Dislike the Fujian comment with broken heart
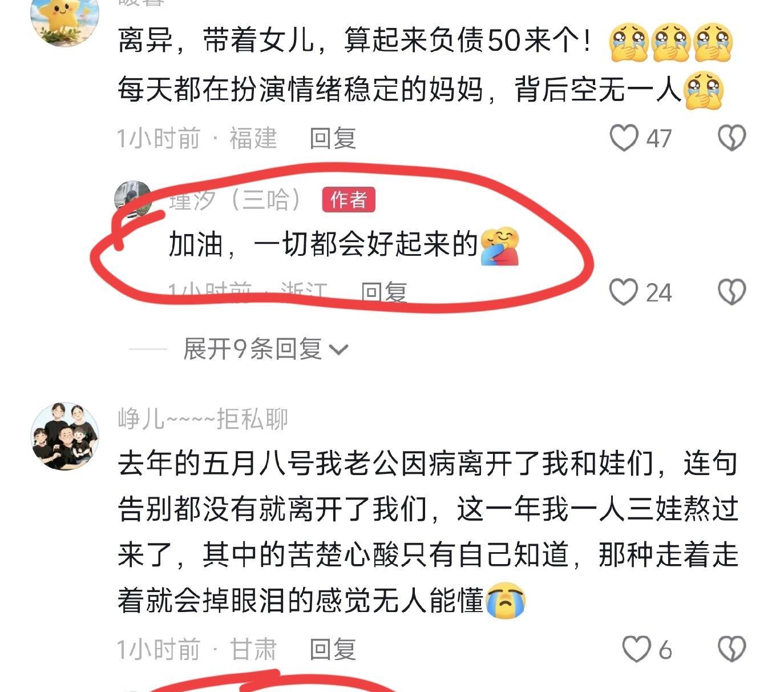 click(732, 138)
